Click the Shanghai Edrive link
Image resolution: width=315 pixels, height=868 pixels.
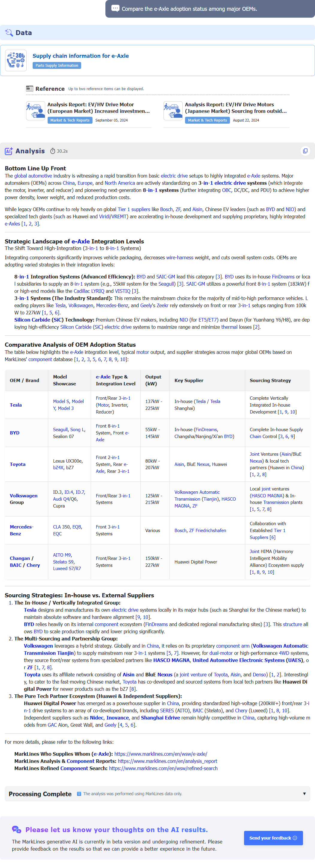tap(160, 718)
